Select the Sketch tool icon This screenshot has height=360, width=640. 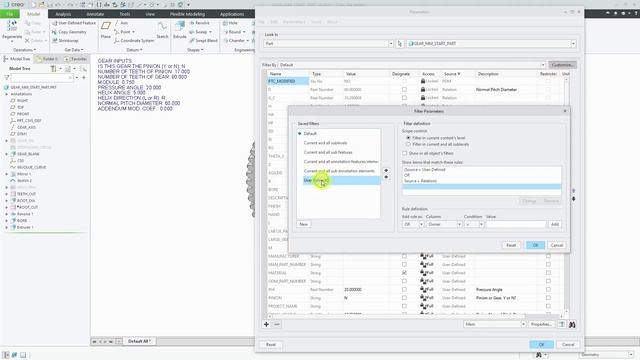162,27
